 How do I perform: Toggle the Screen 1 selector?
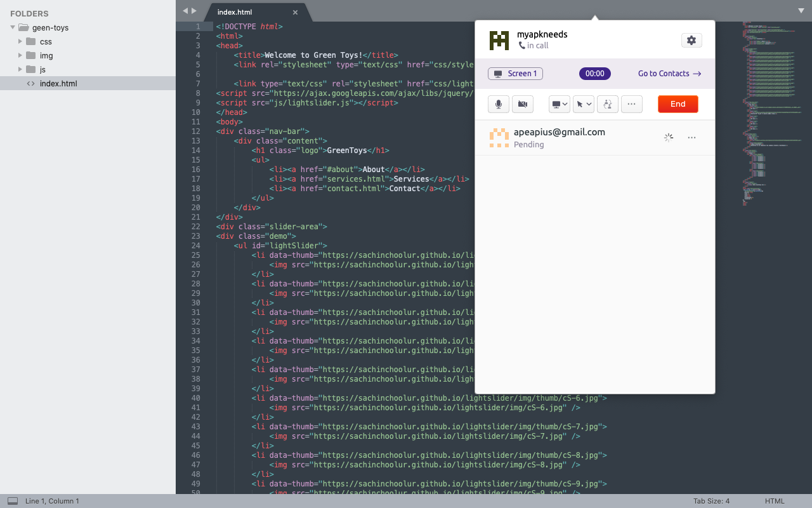pyautogui.click(x=515, y=74)
